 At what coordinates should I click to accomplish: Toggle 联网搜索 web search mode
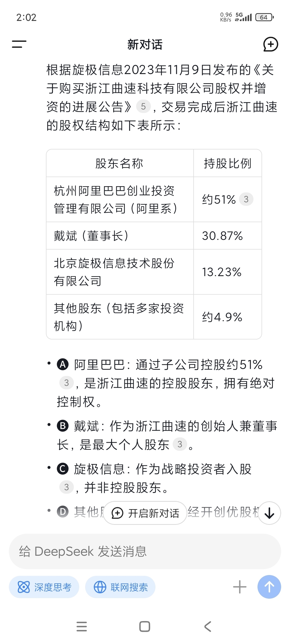click(120, 587)
